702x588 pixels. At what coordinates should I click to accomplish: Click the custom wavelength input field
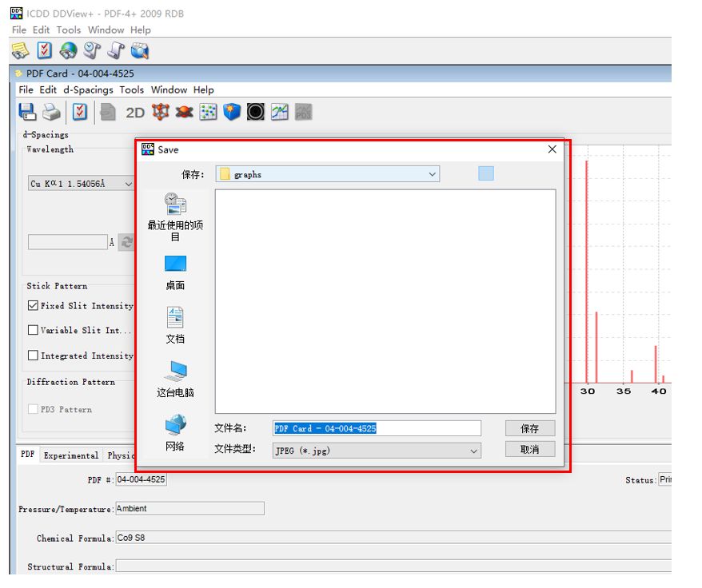(68, 242)
